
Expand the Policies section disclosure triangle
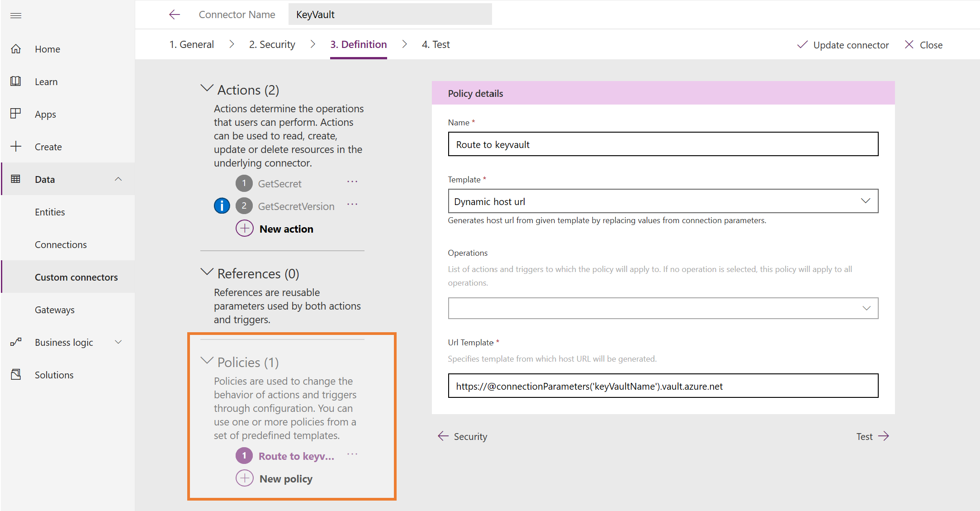(207, 361)
